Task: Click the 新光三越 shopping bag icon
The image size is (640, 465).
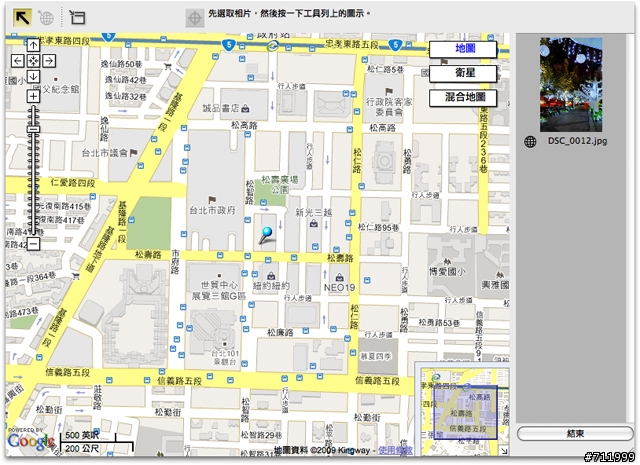Action: 313,224
